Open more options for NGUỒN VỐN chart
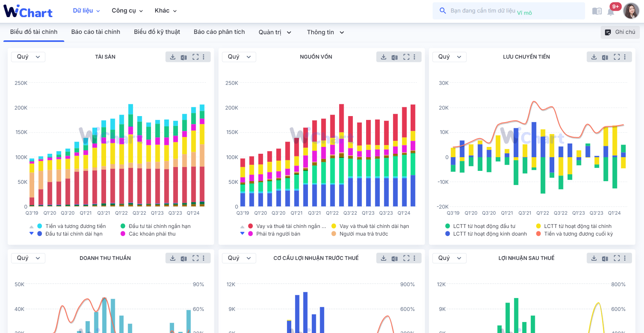The width and height of the screenshot is (644, 333). 415,57
